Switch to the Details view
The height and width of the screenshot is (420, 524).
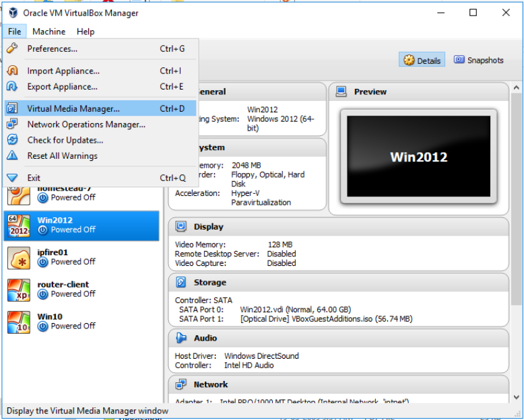coord(422,60)
